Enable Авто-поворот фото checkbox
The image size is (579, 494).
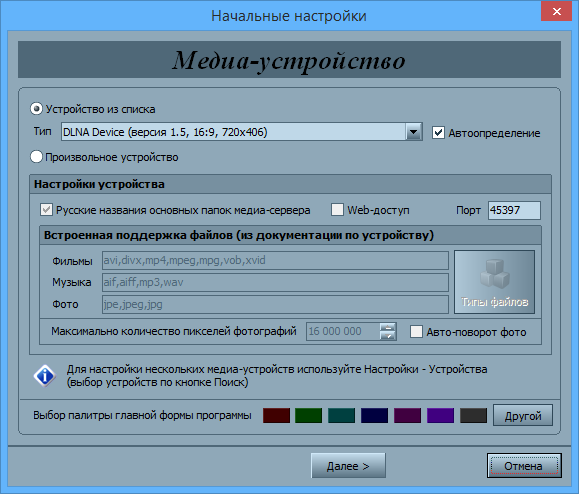coord(416,332)
